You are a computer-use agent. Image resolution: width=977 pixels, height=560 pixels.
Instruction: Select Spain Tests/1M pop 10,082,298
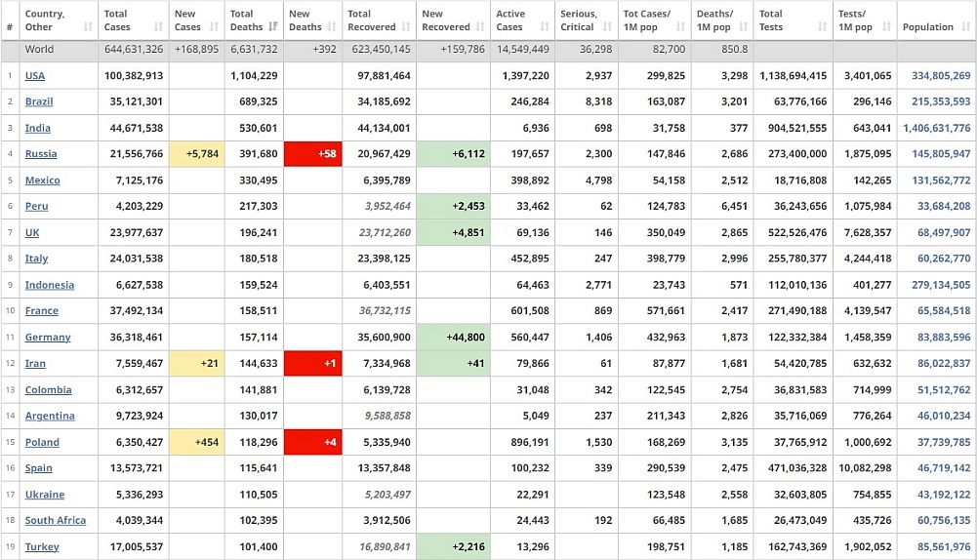[865, 468]
